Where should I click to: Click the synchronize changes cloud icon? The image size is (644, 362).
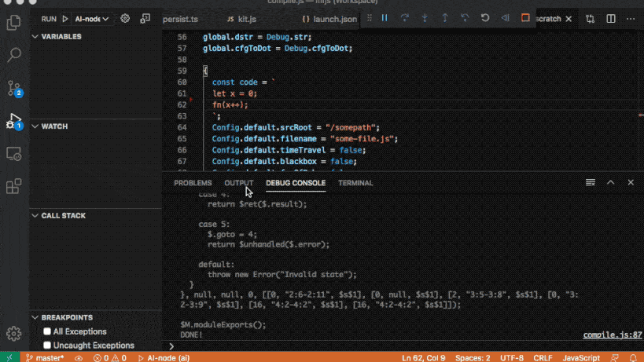click(79, 358)
